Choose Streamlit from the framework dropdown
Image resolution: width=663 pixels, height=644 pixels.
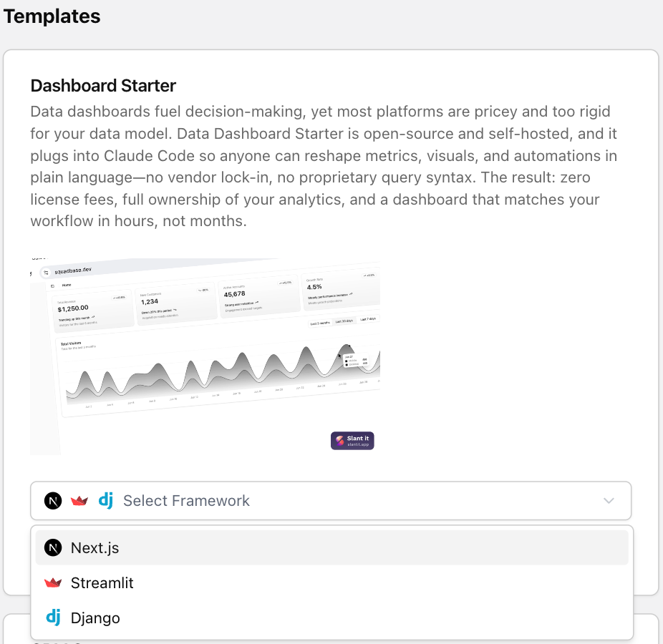(x=102, y=582)
